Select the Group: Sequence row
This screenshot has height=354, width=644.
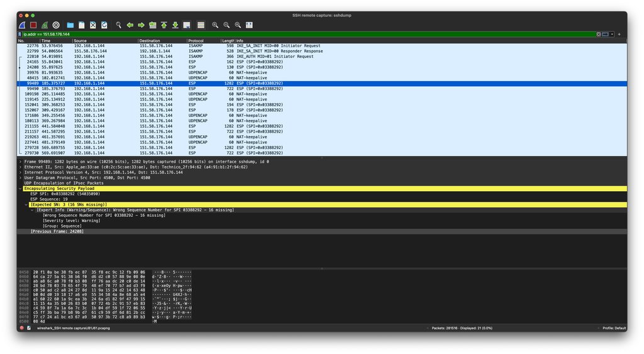(x=62, y=226)
